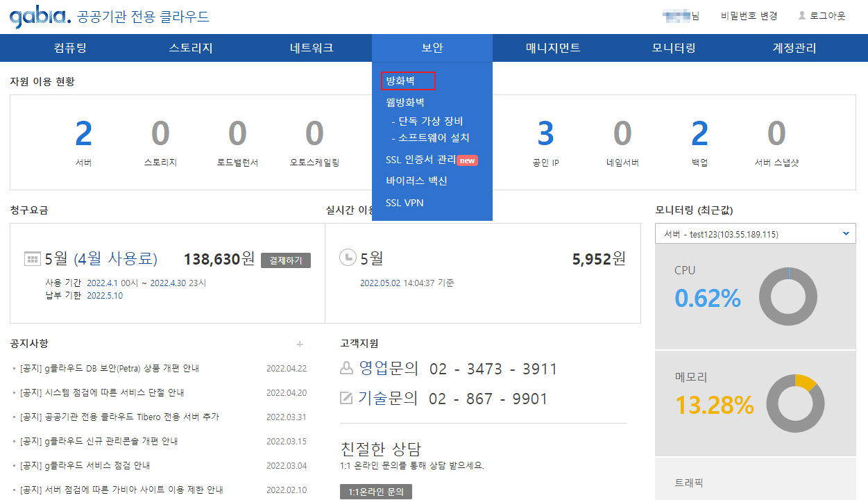868x500 pixels.
Task: Click the sales inquiry person icon
Action: point(346,368)
